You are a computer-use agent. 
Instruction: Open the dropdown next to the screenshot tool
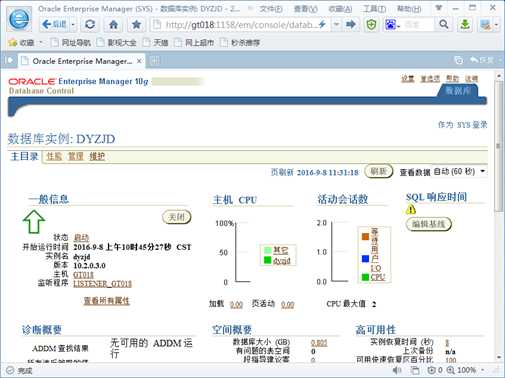click(496, 25)
